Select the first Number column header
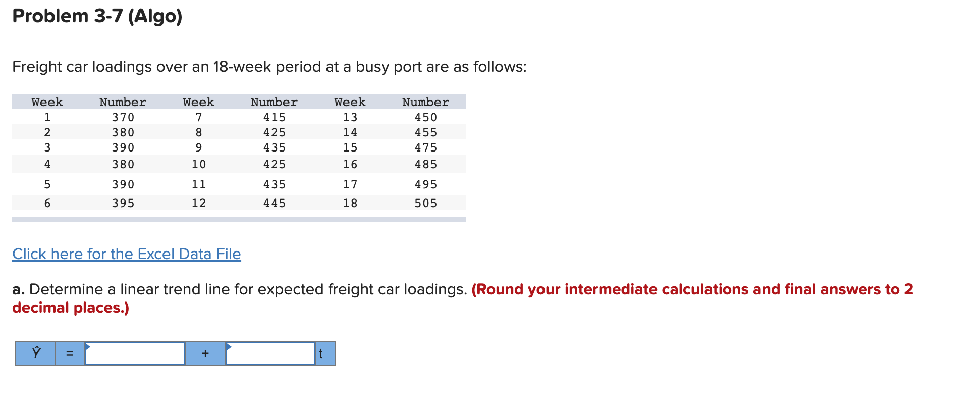The width and height of the screenshot is (980, 403). click(x=123, y=102)
